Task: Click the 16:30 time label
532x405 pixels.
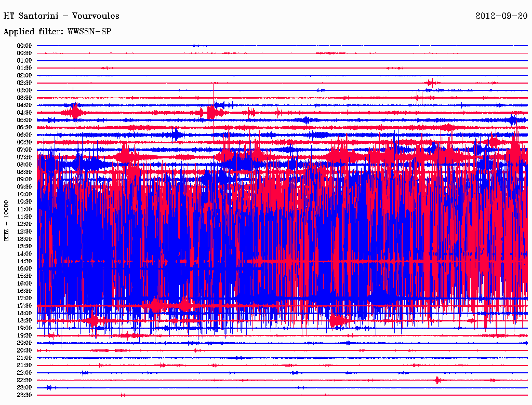Action: coord(24,291)
